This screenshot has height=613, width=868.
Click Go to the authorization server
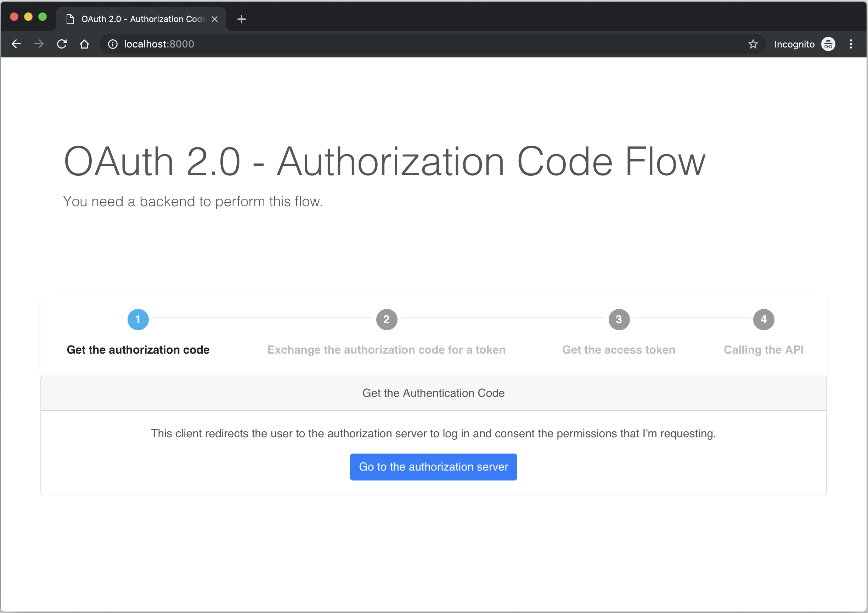433,467
